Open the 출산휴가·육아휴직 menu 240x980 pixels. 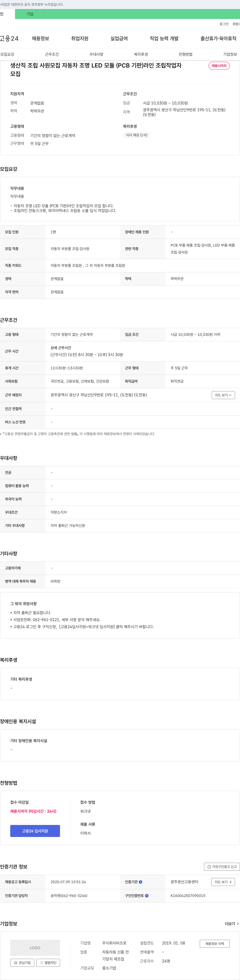click(218, 39)
